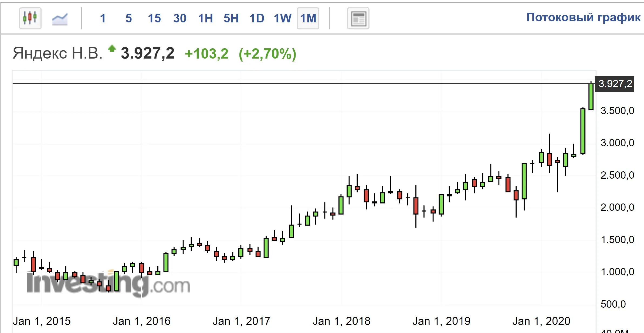Click the Jan 1, 2020 date label

click(541, 321)
